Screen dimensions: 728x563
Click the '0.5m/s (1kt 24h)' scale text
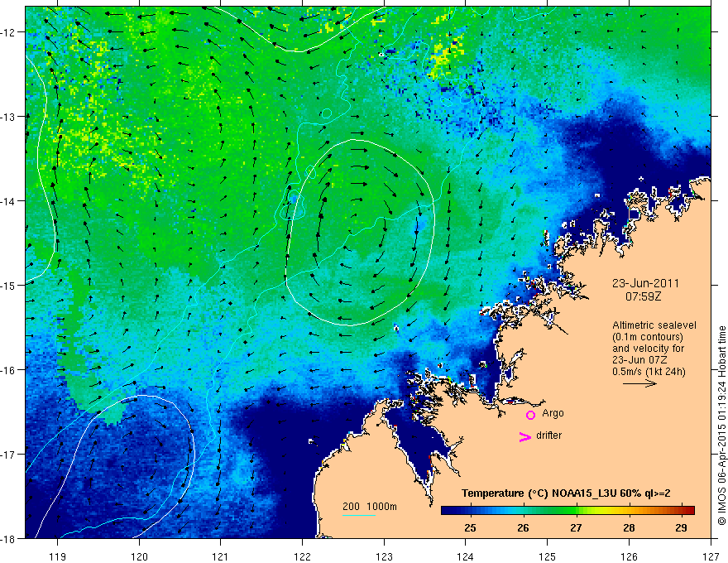[649, 372]
